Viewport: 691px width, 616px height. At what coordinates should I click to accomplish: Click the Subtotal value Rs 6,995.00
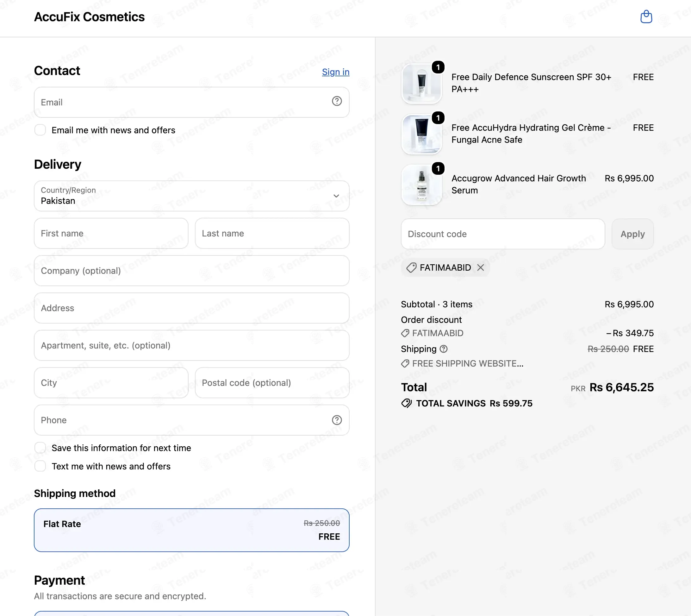point(629,304)
